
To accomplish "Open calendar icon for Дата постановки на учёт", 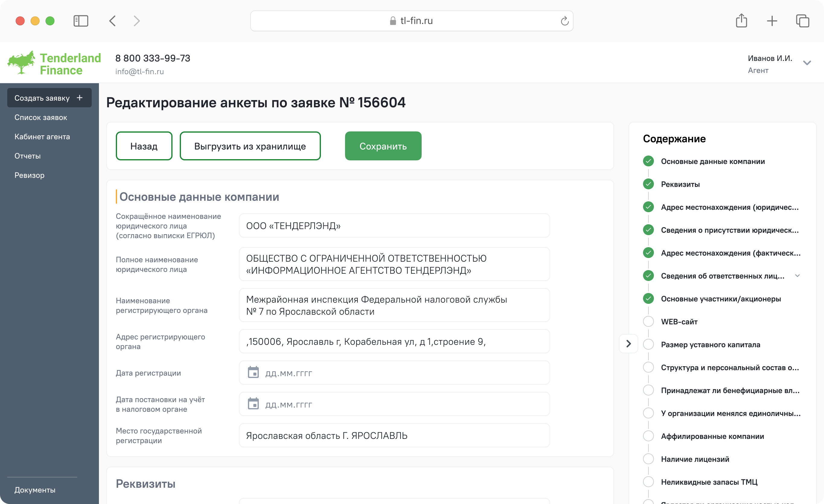I will [253, 404].
